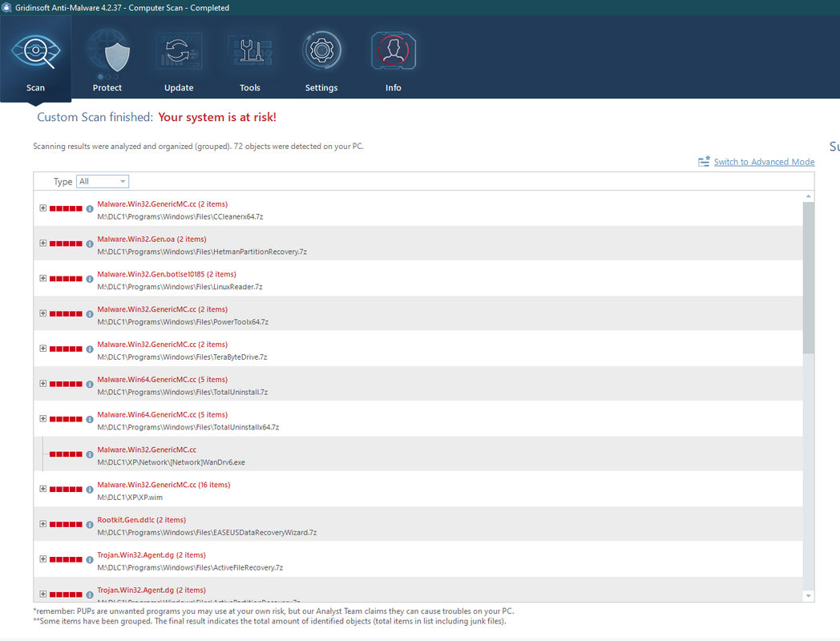Click info icon for CCleanerx64.7z detection
Image resolution: width=840 pixels, height=641 pixels.
point(90,209)
